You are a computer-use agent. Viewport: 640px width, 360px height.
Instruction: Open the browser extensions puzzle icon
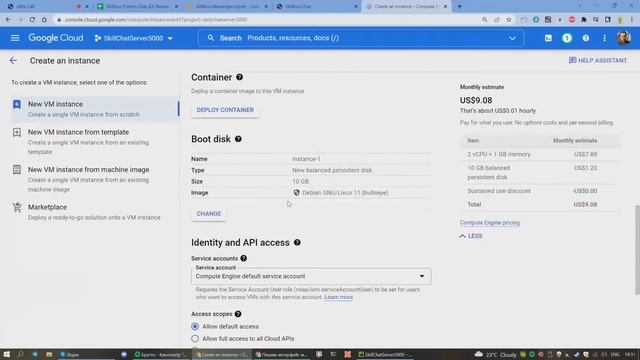[x=584, y=19]
